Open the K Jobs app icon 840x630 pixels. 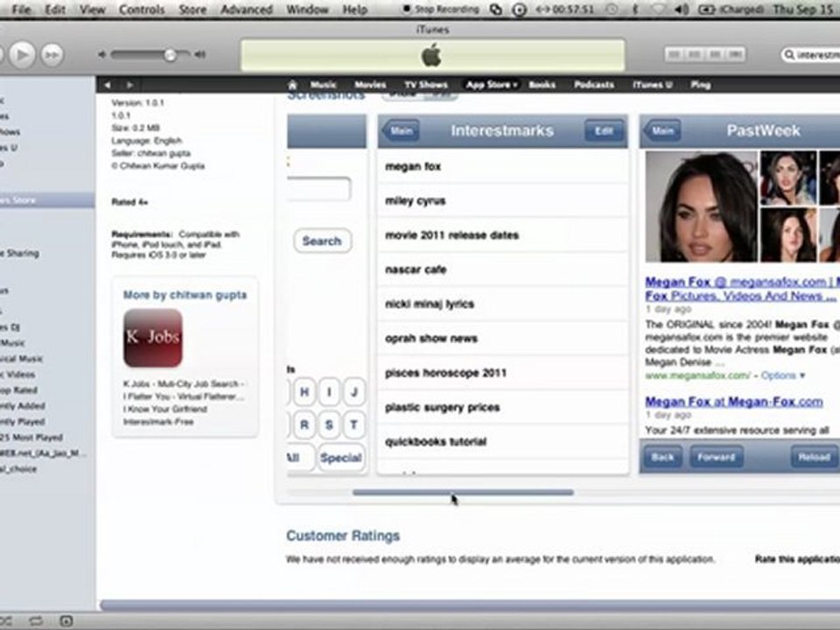click(152, 338)
